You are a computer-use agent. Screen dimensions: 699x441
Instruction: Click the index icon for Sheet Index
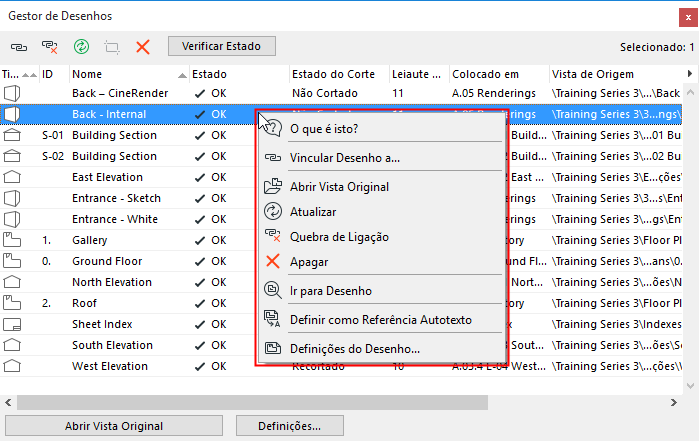12,324
